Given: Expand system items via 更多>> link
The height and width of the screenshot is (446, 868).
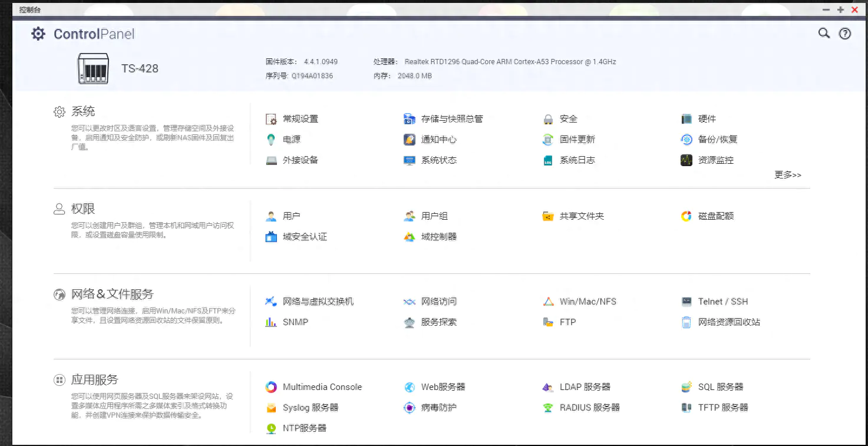Looking at the screenshot, I should coord(788,175).
